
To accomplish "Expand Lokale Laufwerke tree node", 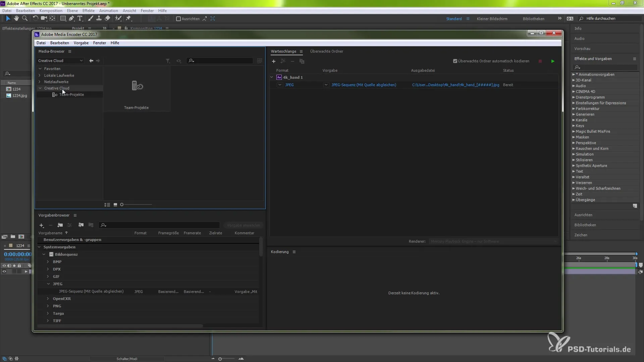I will (40, 75).
